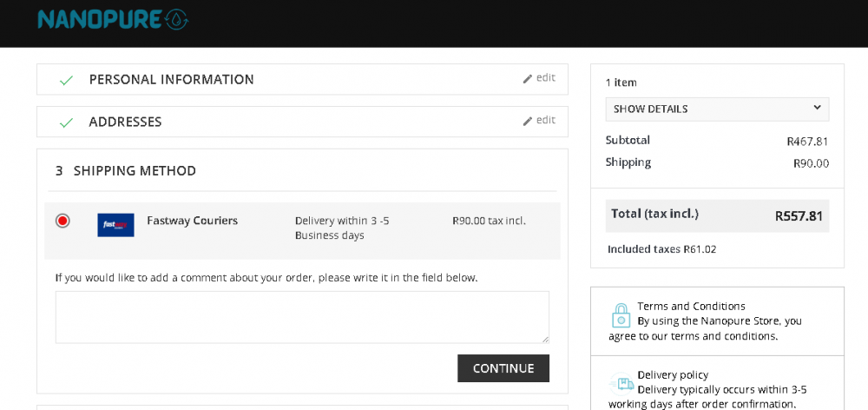Image resolution: width=868 pixels, height=410 pixels.
Task: Click the Nanopure logo in header
Action: tap(112, 19)
